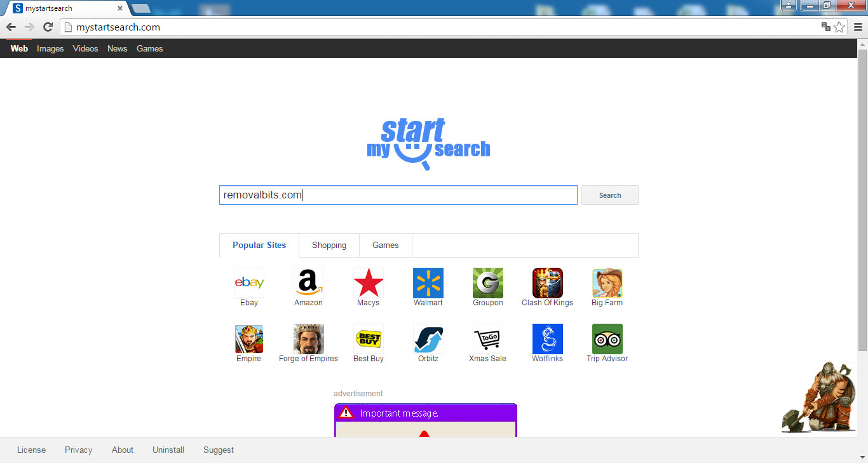Select News in the top navigation bar
This screenshot has width=868, height=463.
pyautogui.click(x=117, y=48)
